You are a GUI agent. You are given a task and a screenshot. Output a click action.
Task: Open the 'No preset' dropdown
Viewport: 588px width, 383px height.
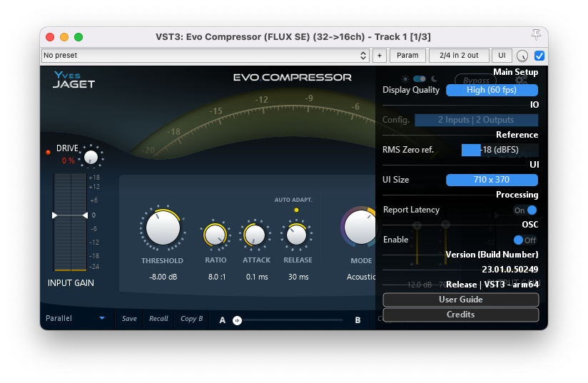[206, 56]
